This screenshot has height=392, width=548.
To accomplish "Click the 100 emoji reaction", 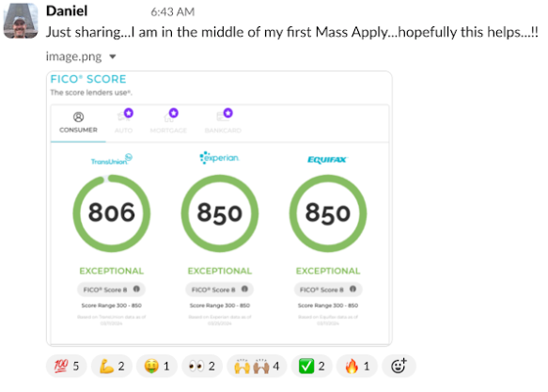I will (67, 366).
